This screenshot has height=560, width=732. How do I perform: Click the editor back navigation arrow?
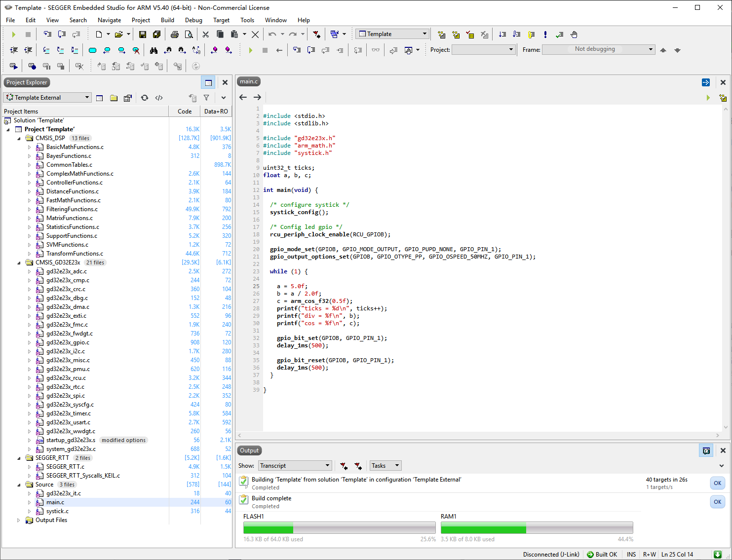coord(243,97)
